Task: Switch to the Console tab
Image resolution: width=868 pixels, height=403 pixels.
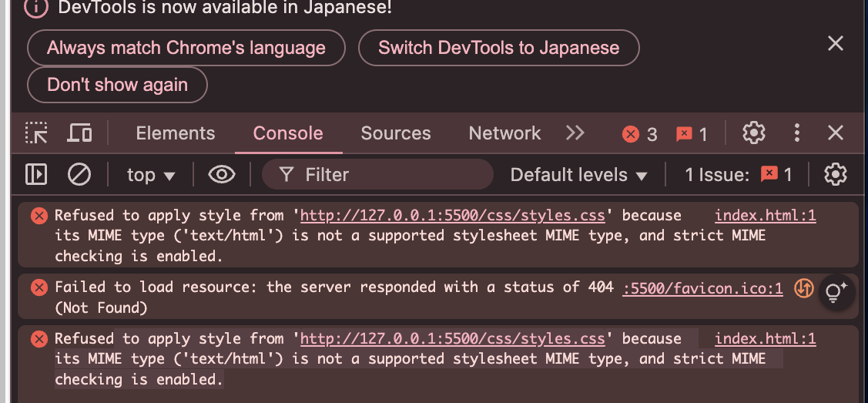Action: [x=288, y=133]
